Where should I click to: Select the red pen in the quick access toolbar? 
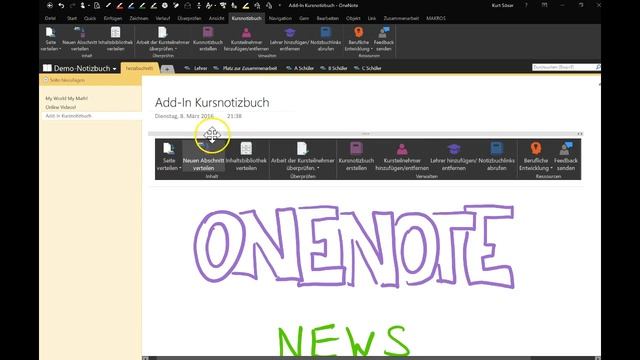click(x=120, y=5)
